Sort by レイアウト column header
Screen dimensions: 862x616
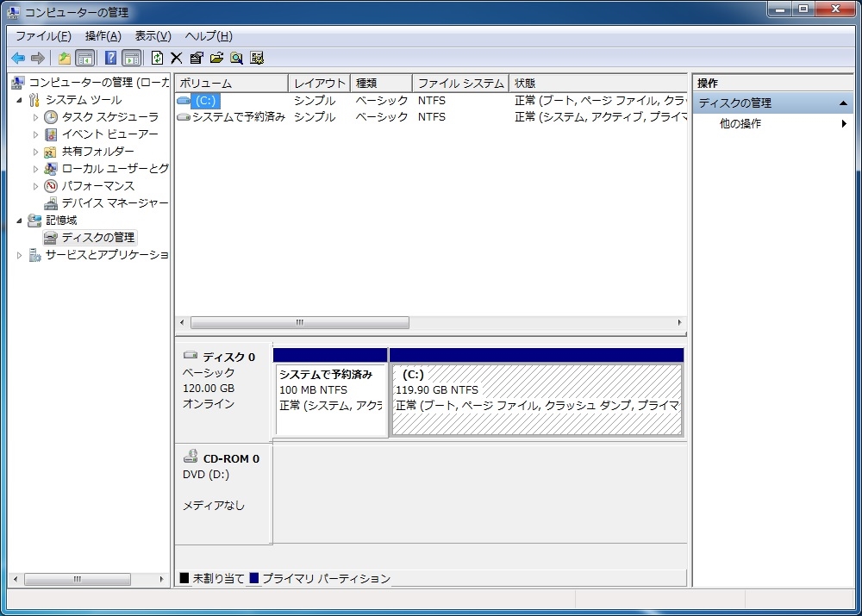pos(320,83)
